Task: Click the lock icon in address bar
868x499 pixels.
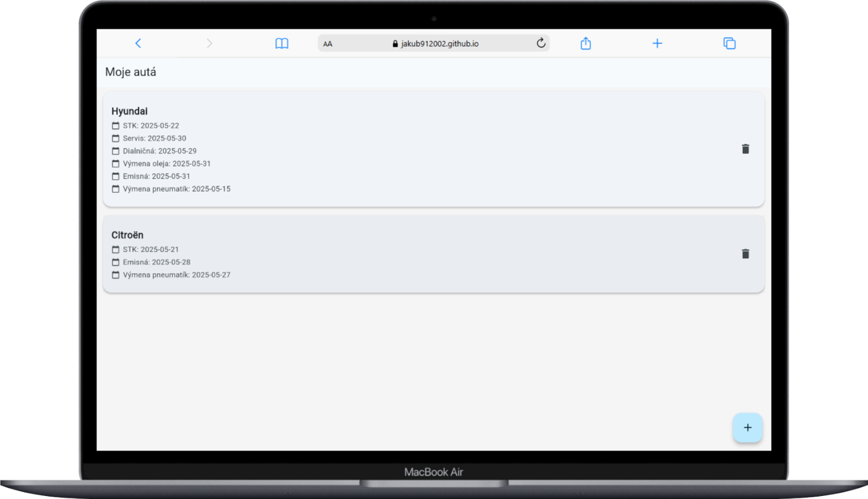Action: [395, 44]
